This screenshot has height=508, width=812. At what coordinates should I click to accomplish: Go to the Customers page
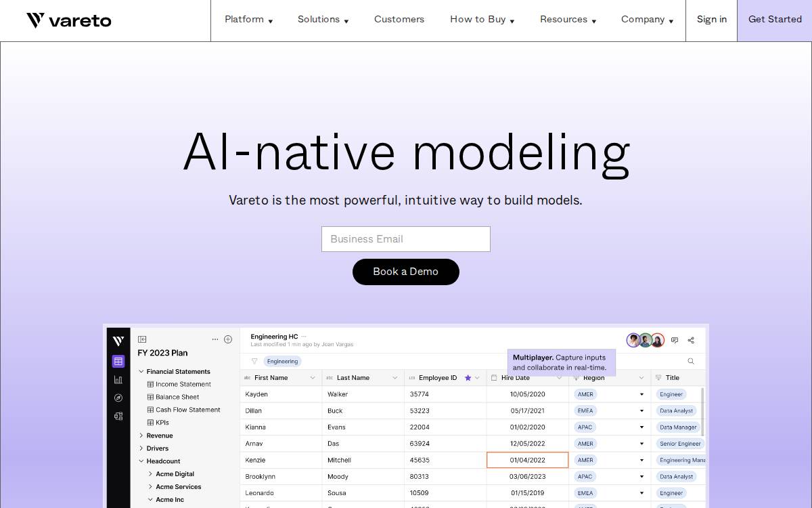(399, 20)
